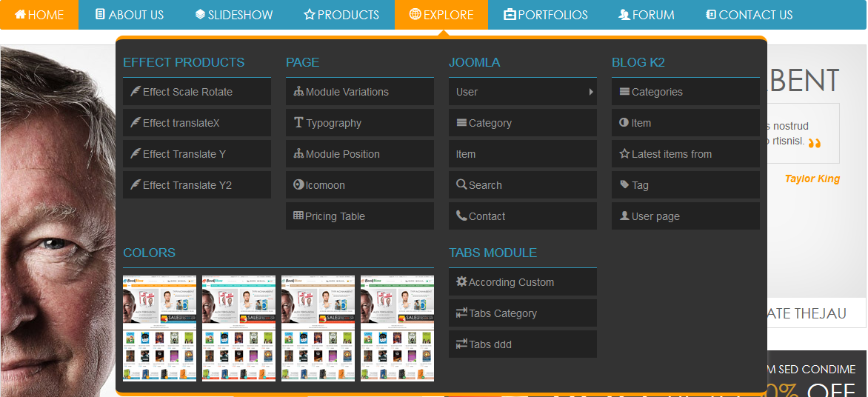Screen dimensions: 868x397
Task: Select Effect Translate Y link
Action: tap(197, 154)
